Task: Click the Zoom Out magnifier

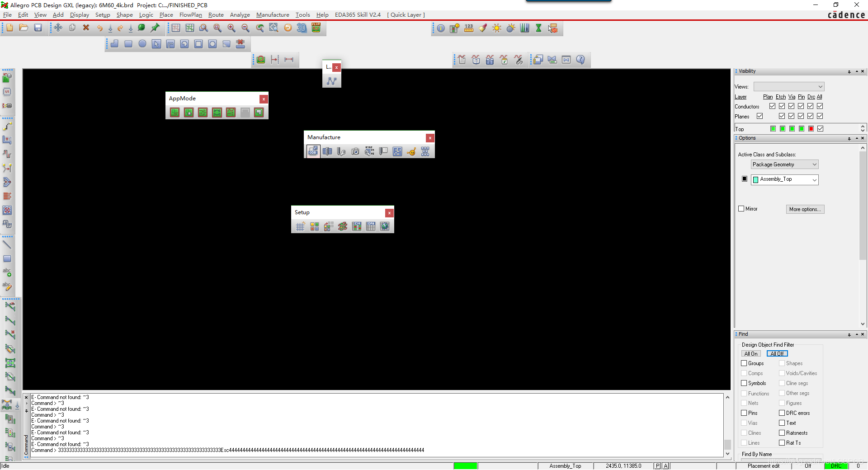Action: coord(245,28)
